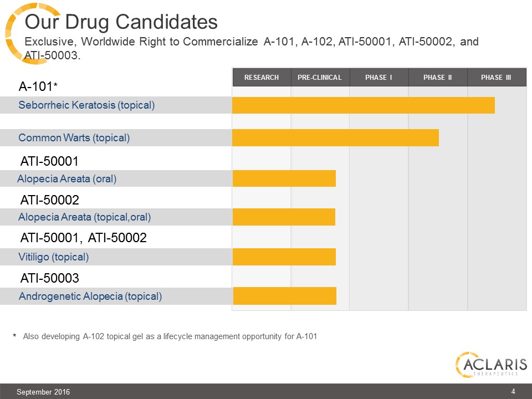Click the Seborrheic Keratosis progress bar
This screenshot has height=399, width=532.
pos(363,105)
